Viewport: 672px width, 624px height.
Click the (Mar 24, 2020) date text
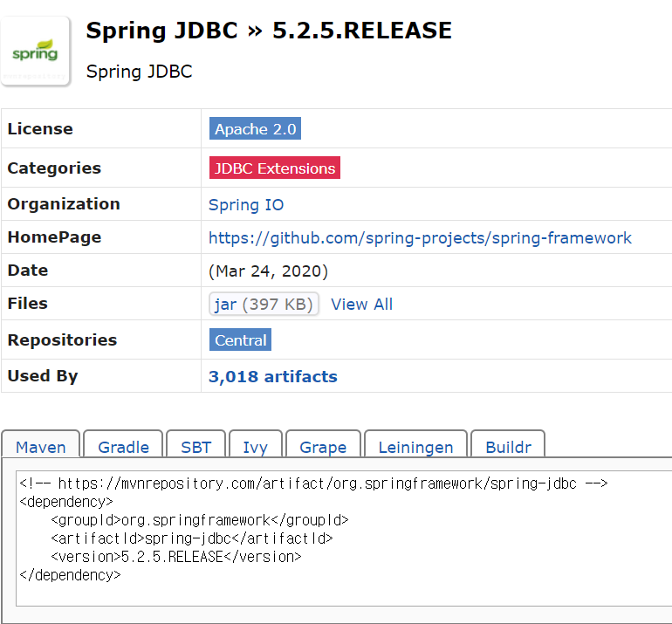pyautogui.click(x=268, y=271)
